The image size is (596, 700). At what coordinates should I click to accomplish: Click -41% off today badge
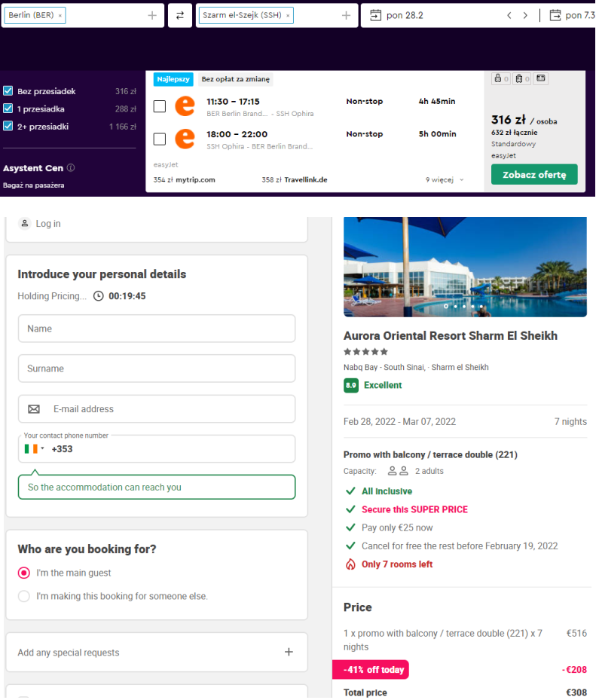[x=371, y=670]
